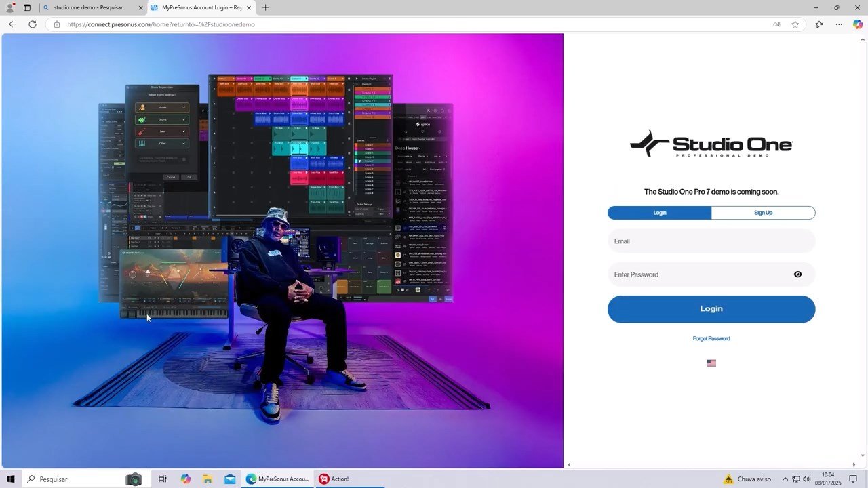
Task: Reload the current page
Action: coord(33,24)
